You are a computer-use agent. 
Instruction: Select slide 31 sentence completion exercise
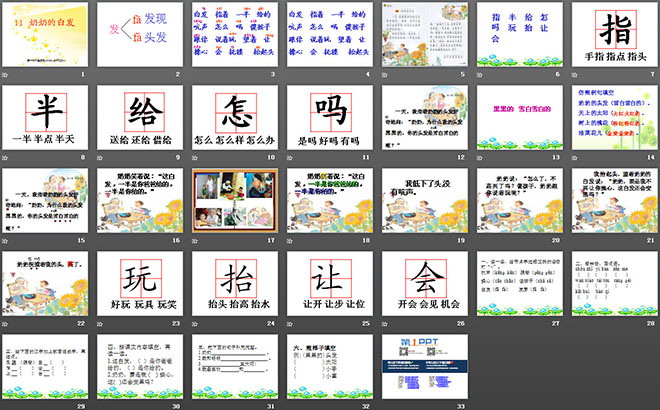[235, 367]
